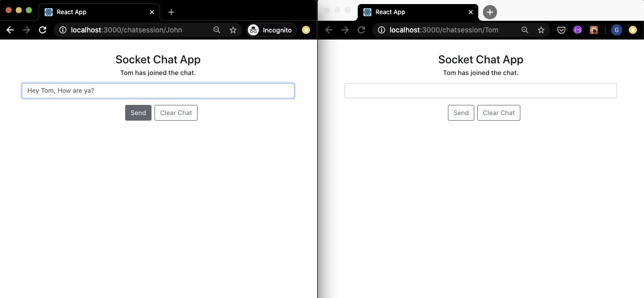Open zoom magnifier icon in John's address bar

pos(217,30)
